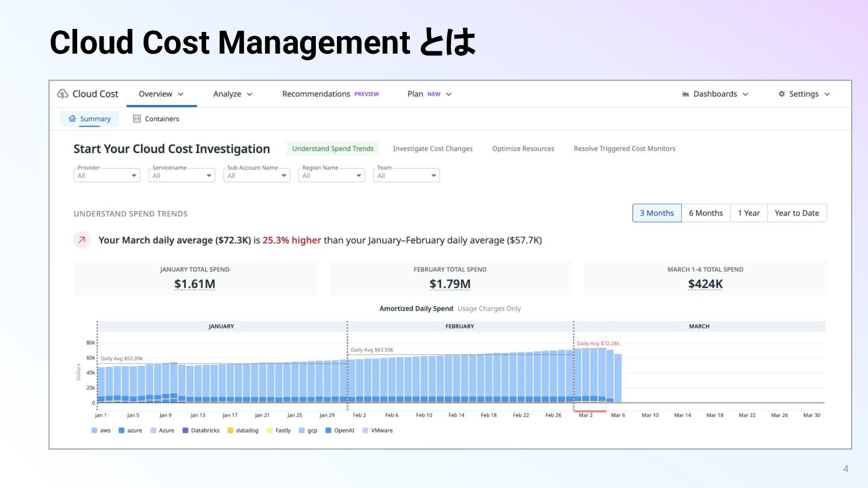Click the Containers grid icon
Image resolution: width=868 pixels, height=488 pixels.
click(x=137, y=119)
